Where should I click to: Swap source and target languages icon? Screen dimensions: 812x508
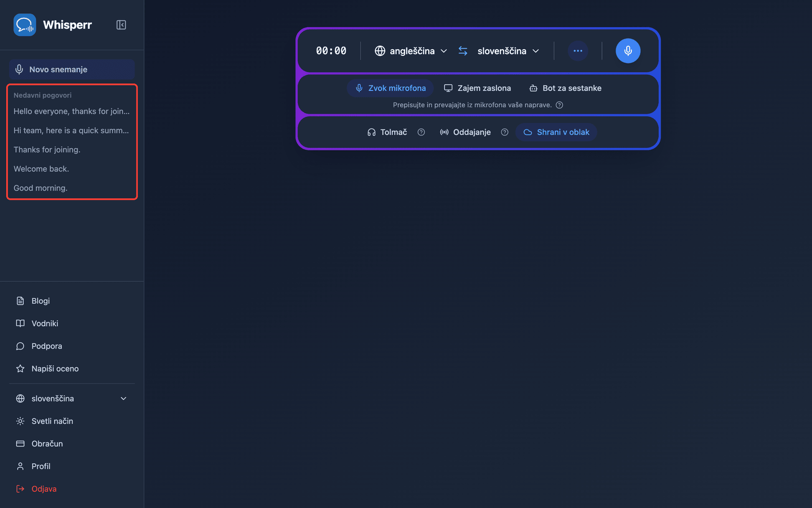(463, 51)
